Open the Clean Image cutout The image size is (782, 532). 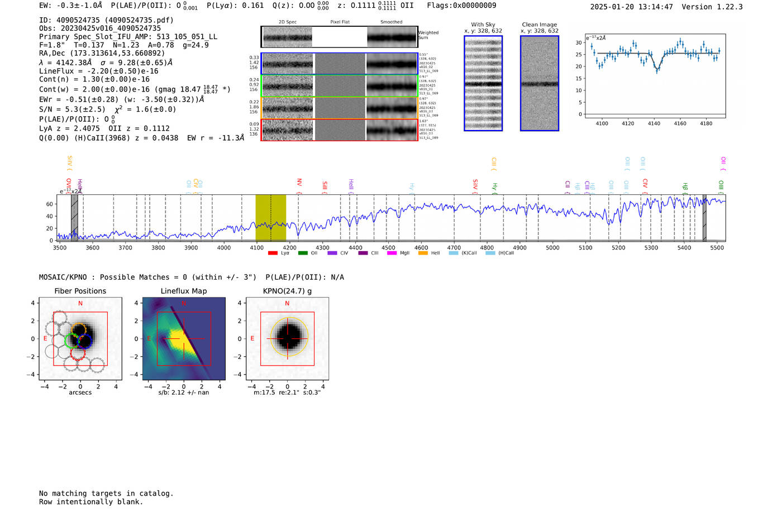click(540, 83)
